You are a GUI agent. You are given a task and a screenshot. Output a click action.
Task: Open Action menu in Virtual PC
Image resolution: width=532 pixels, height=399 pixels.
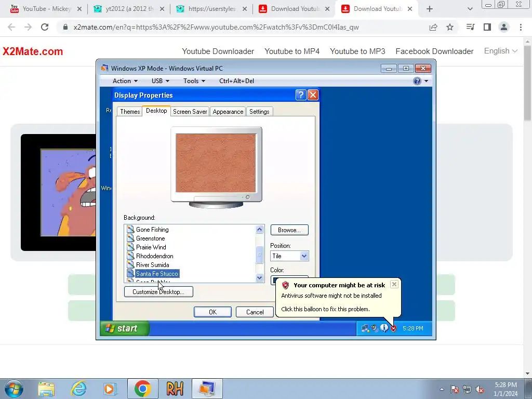pos(125,81)
